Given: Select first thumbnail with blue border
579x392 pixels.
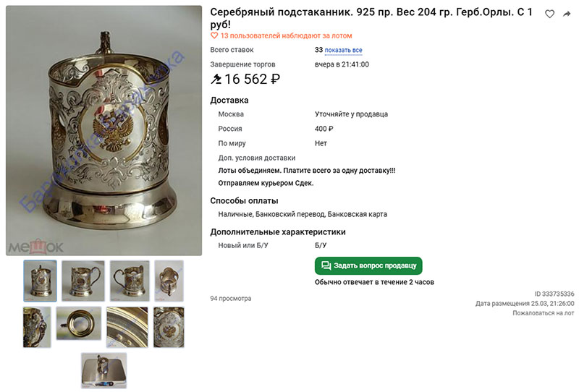Looking at the screenshot, I should click(x=41, y=281).
